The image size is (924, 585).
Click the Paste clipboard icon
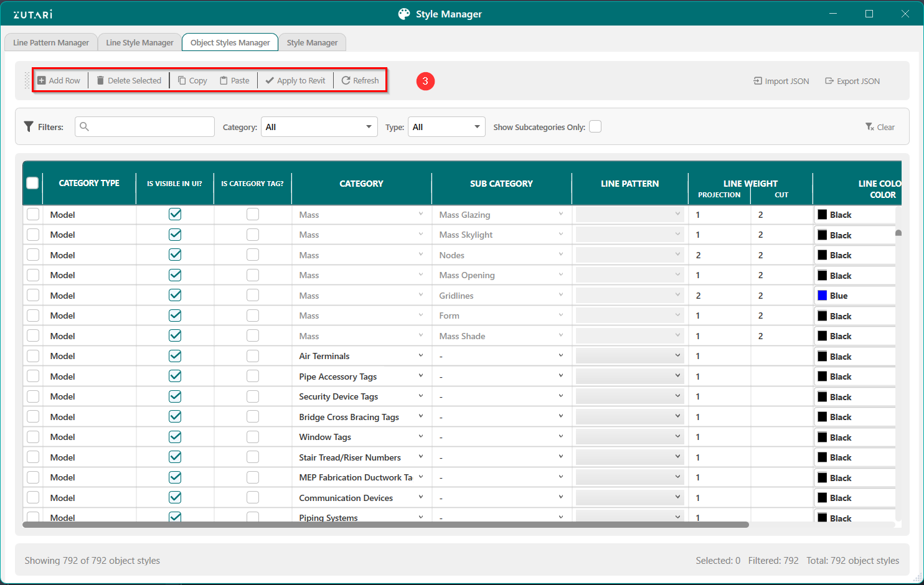click(x=224, y=81)
